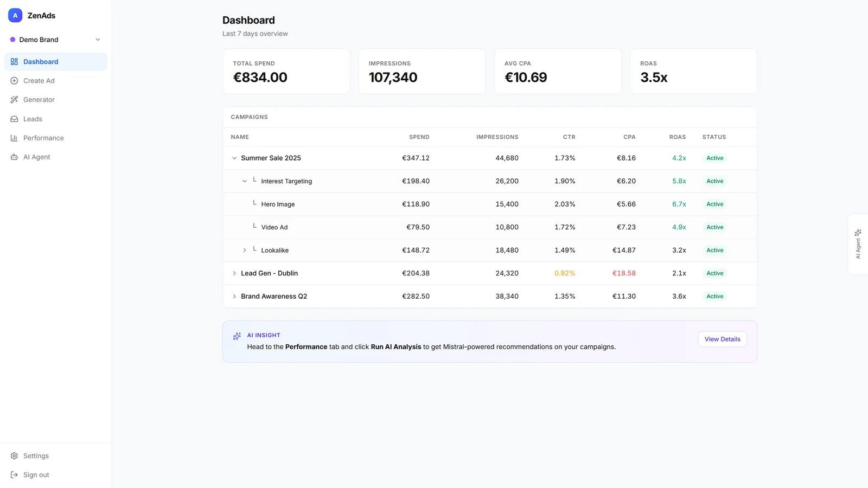Collapse the Interest Targeting ad set
Image resolution: width=868 pixels, height=488 pixels.
click(244, 181)
